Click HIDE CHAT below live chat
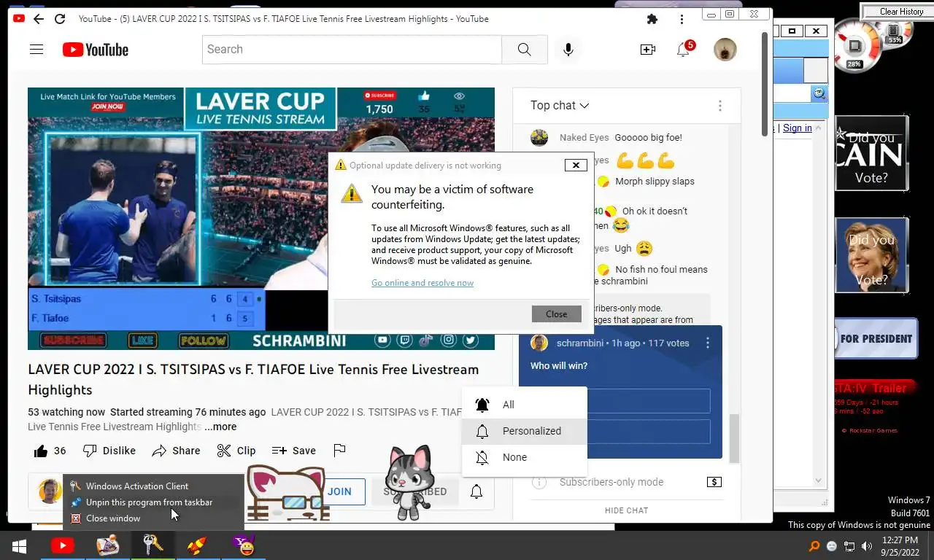Screen dimensions: 934x560 pos(626,510)
